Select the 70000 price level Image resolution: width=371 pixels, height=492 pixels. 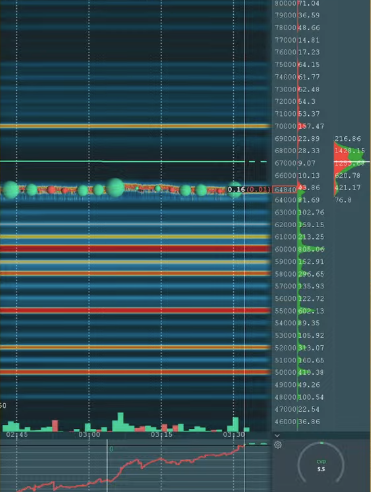click(x=285, y=126)
